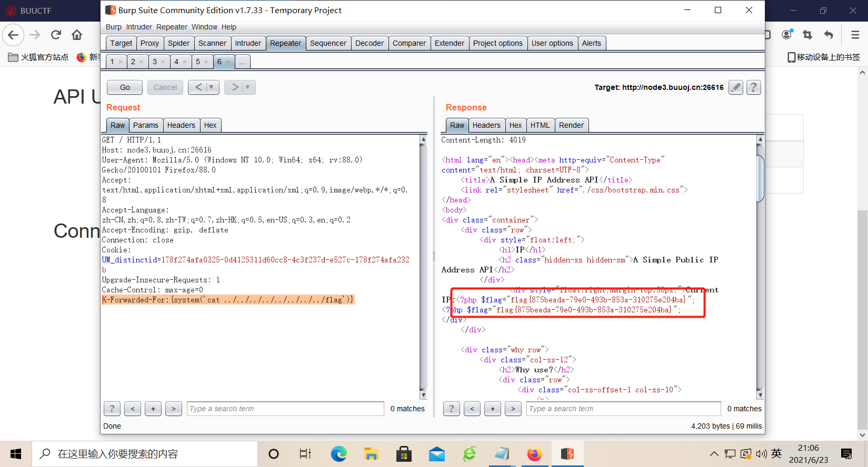This screenshot has width=868, height=467.
Task: Expand history forward dropdown arrow
Action: coord(247,87)
